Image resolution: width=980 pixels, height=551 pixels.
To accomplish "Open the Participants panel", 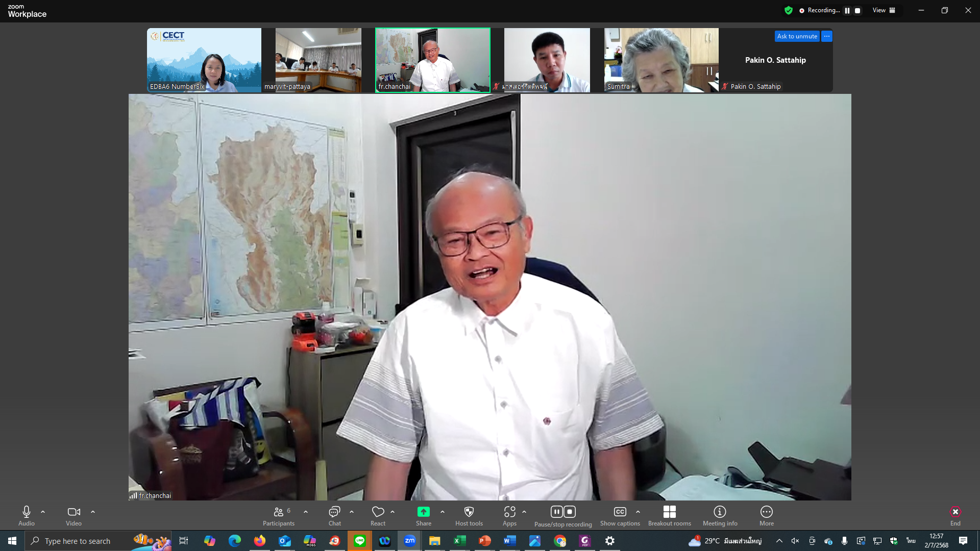I will [278, 512].
